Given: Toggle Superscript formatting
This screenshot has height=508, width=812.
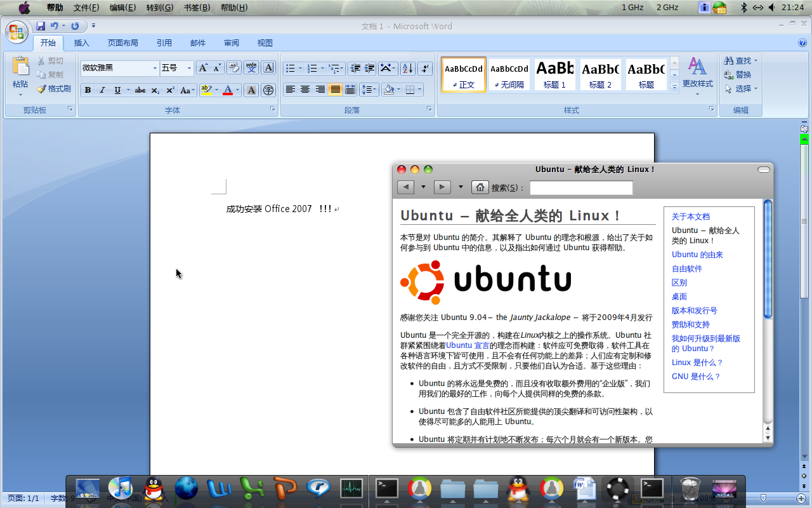Looking at the screenshot, I should click(x=170, y=90).
